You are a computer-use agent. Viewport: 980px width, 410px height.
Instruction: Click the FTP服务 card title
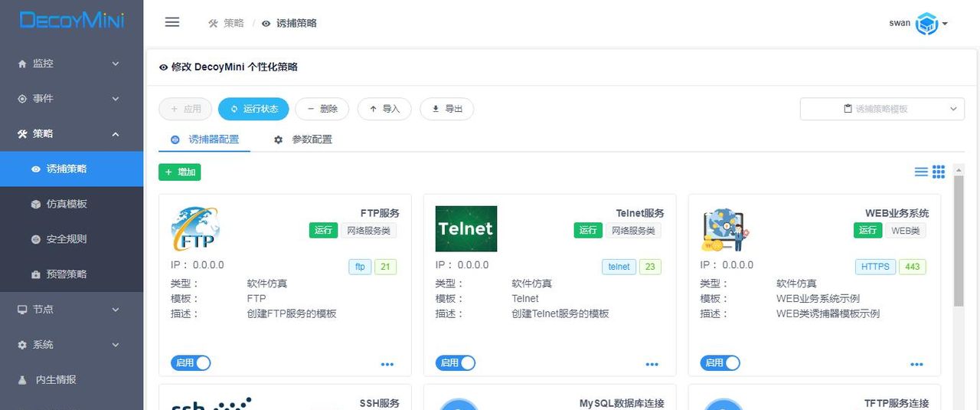(x=380, y=213)
